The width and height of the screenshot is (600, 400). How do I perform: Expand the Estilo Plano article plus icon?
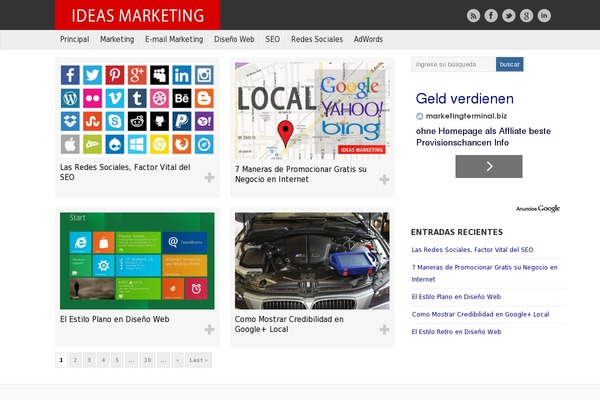[x=209, y=329]
